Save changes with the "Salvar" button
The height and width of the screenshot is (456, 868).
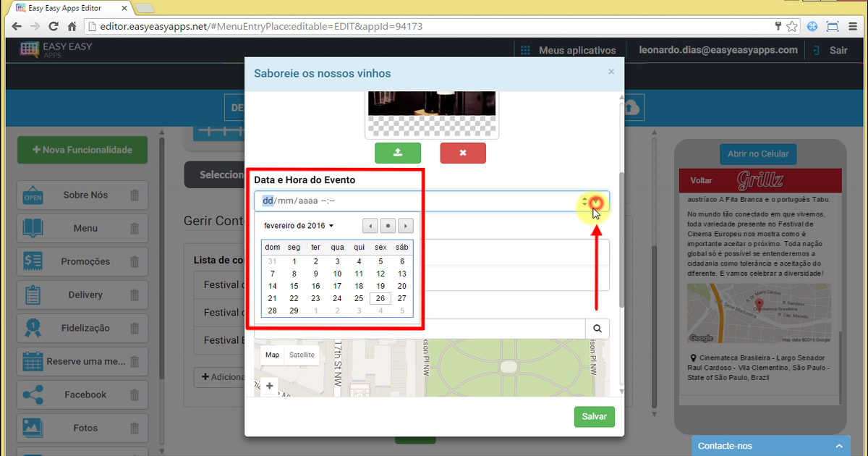pos(594,417)
